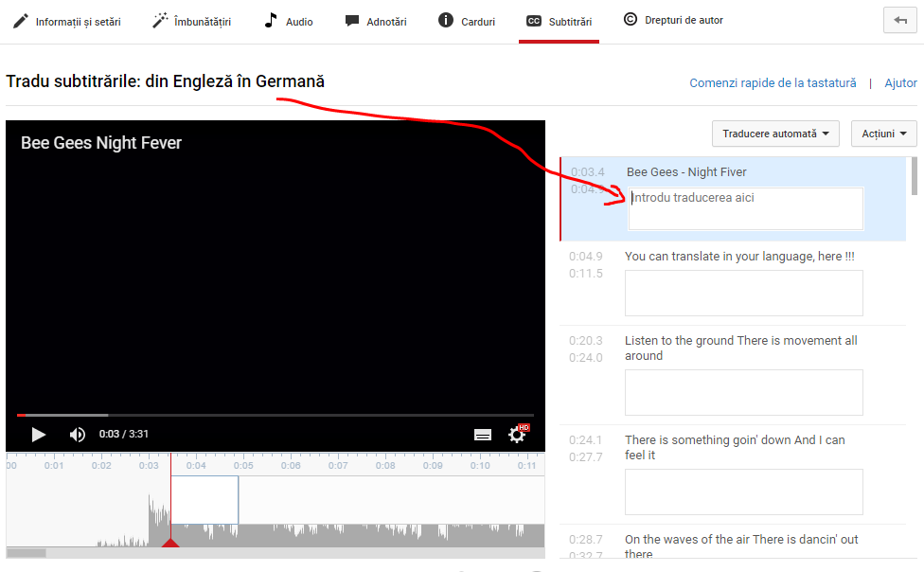Click the speech bubble Adnotări icon

tap(352, 21)
